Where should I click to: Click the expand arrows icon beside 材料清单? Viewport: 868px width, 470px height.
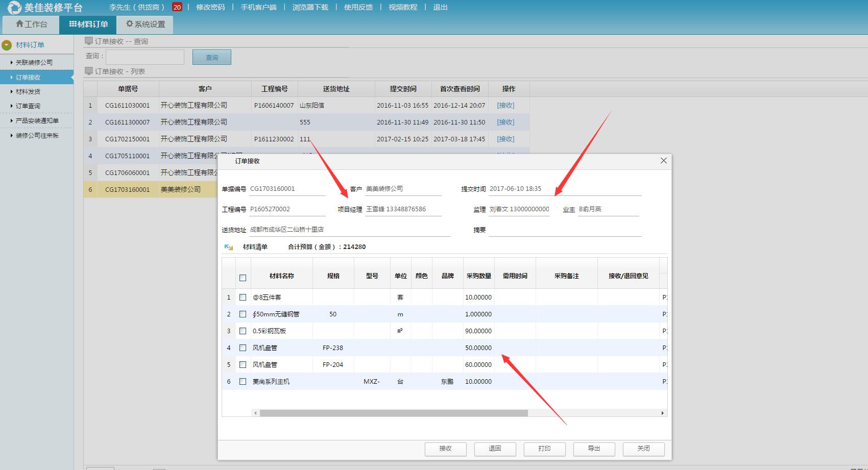(x=229, y=247)
